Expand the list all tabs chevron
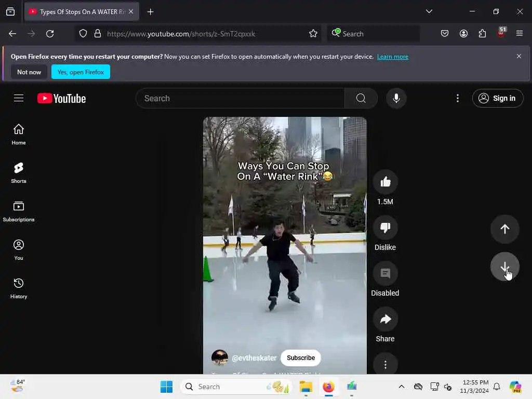The image size is (532, 399). [x=429, y=11]
